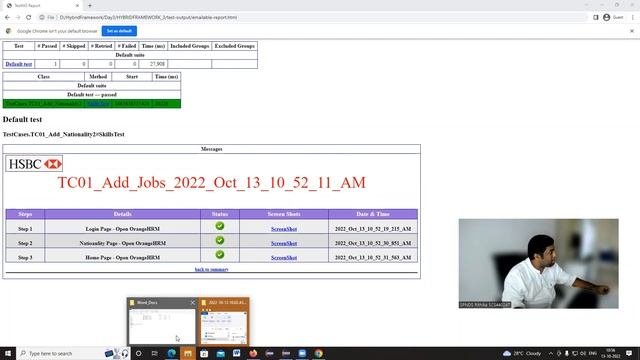The image size is (640, 360).
Task: Click the Step 3 green check status icon
Action: [220, 254]
